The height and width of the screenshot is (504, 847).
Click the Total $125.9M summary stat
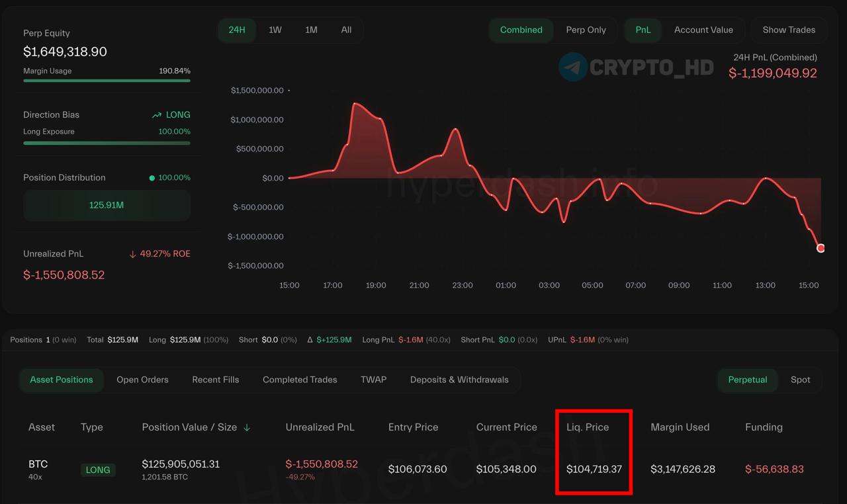[x=112, y=339]
